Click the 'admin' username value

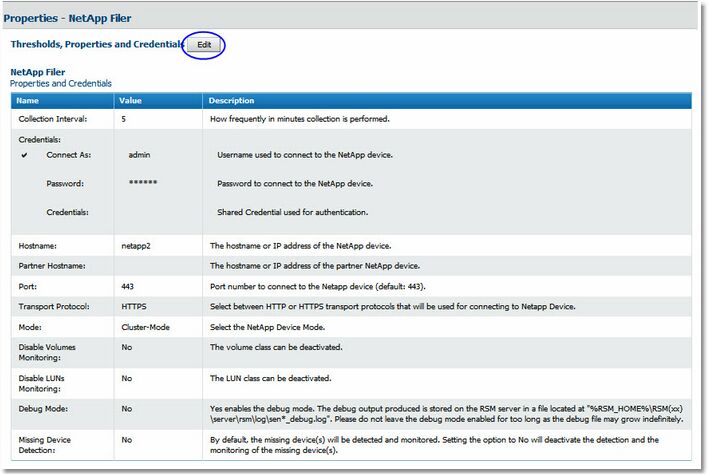click(139, 155)
